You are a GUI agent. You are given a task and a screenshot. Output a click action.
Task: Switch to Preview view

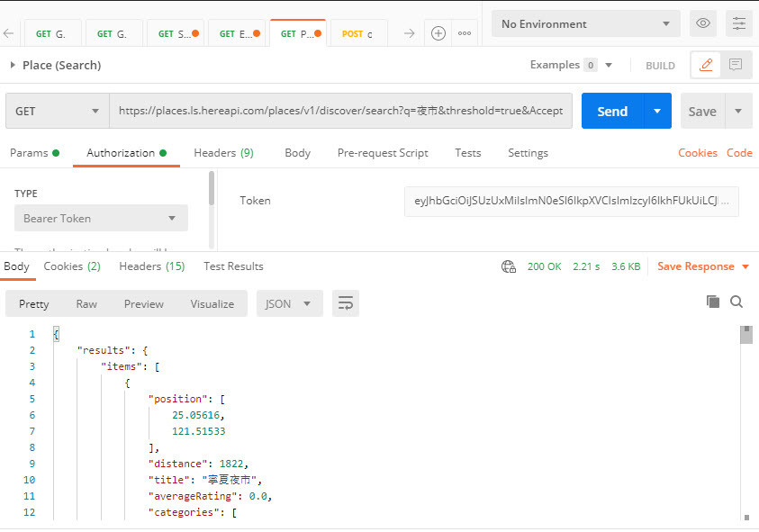pyautogui.click(x=144, y=304)
